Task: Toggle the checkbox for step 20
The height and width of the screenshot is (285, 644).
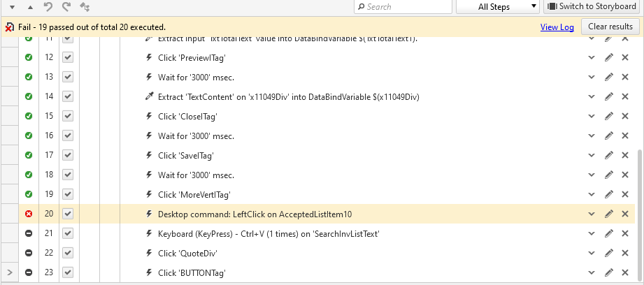Action: point(68,214)
